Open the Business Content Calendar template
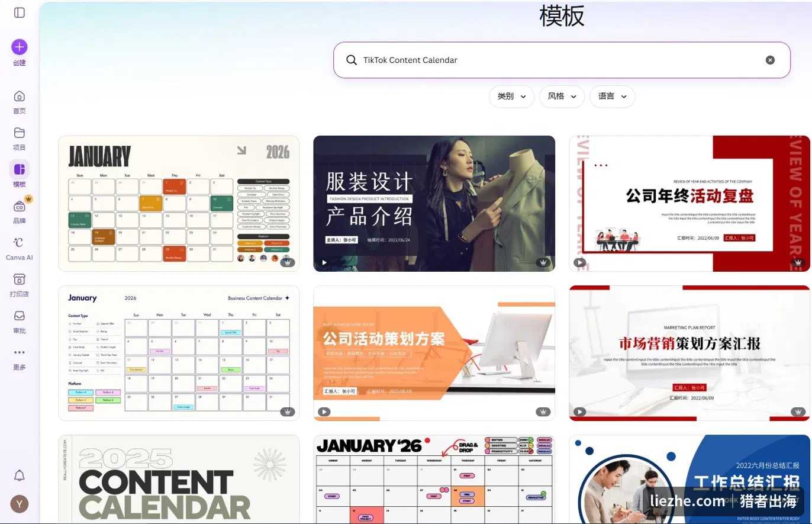The width and height of the screenshot is (812, 524). pos(179,353)
